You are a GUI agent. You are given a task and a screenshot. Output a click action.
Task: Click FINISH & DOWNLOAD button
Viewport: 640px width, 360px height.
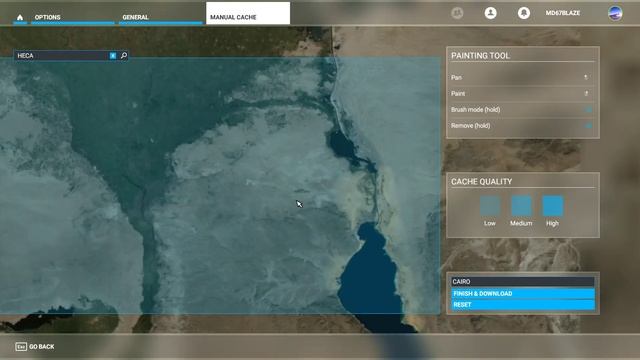pyautogui.click(x=523, y=293)
